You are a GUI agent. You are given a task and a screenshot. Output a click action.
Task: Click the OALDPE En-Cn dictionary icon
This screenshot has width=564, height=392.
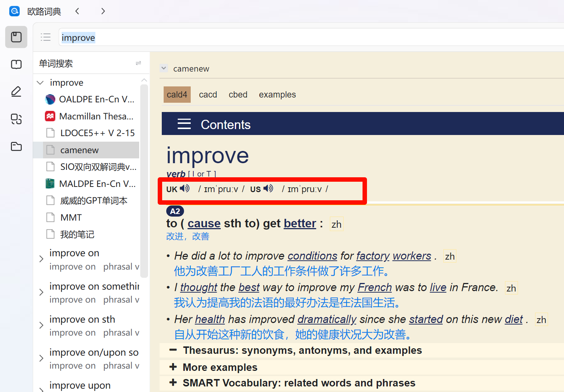50,99
